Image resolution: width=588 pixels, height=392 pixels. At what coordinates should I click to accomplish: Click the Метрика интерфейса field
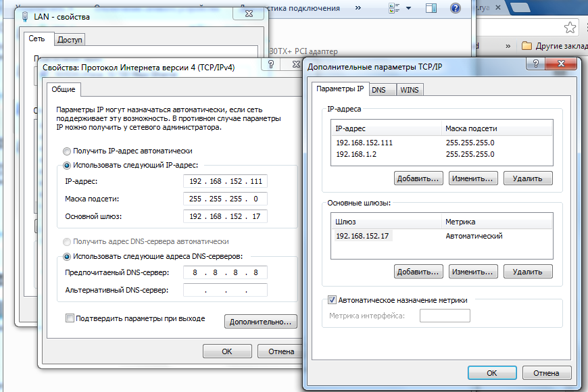[445, 316]
